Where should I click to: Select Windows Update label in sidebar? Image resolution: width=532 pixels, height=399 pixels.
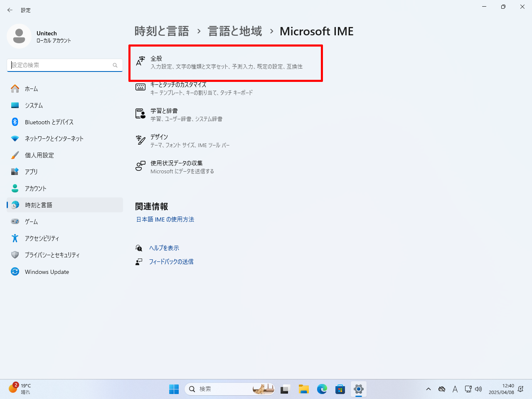point(47,272)
